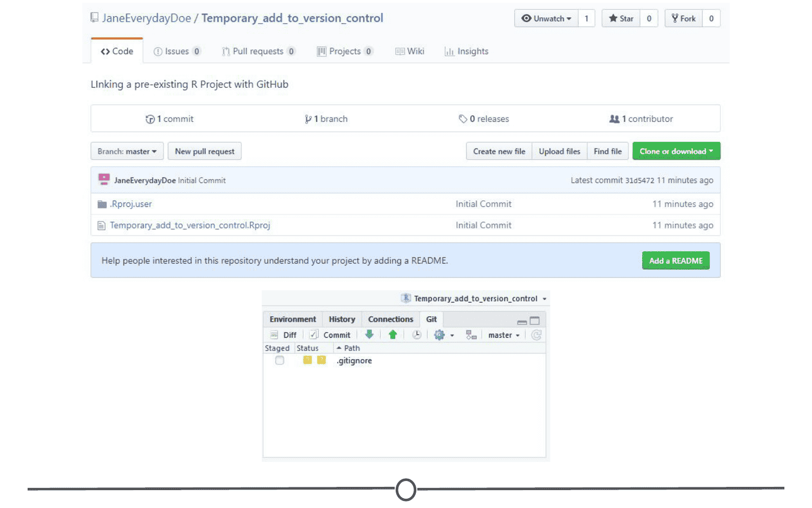The height and width of the screenshot is (508, 812).
Task: Click Add a README button
Action: tap(676, 260)
